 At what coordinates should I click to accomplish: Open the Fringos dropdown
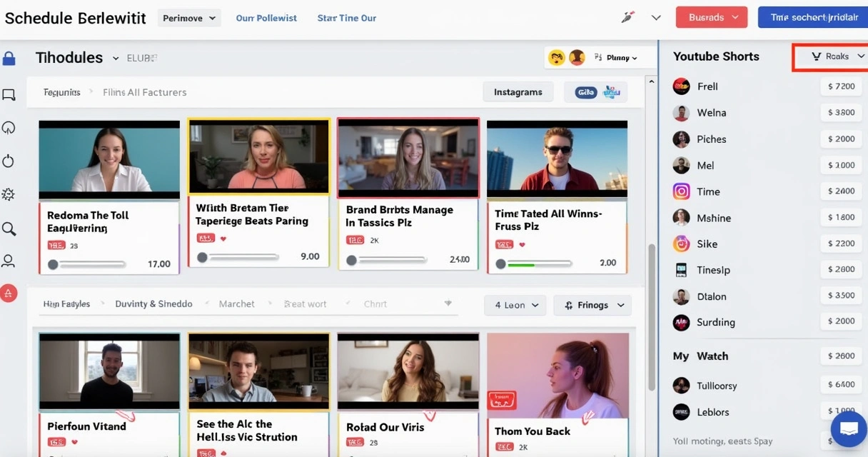[x=593, y=305]
